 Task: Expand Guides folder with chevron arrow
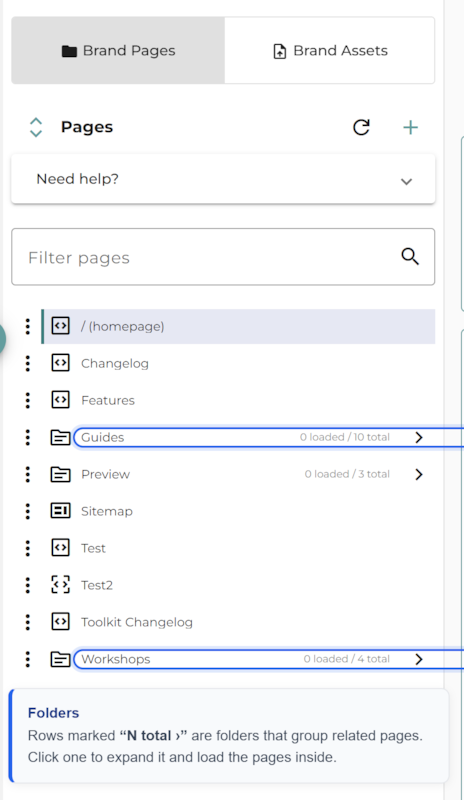click(x=419, y=437)
